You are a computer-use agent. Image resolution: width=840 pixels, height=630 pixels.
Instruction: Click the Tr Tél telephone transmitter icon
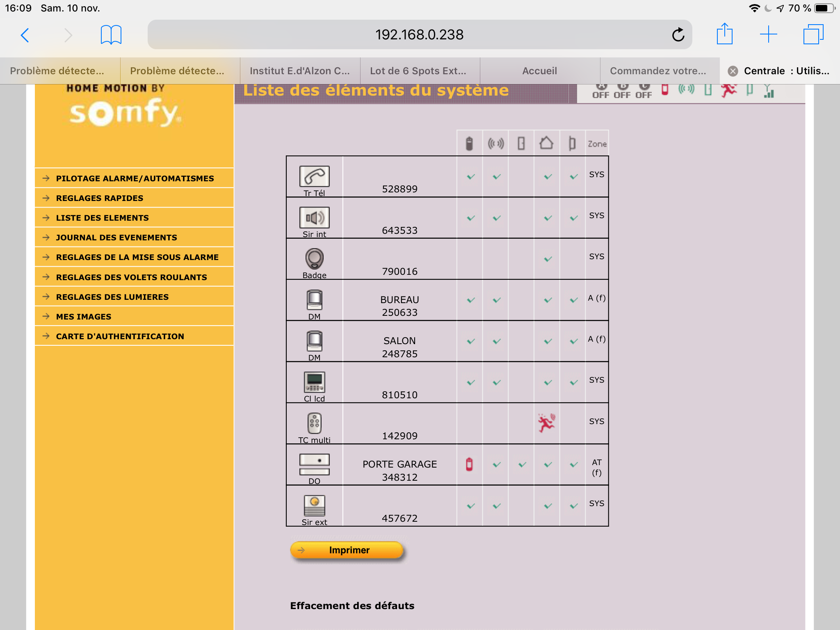[314, 176]
